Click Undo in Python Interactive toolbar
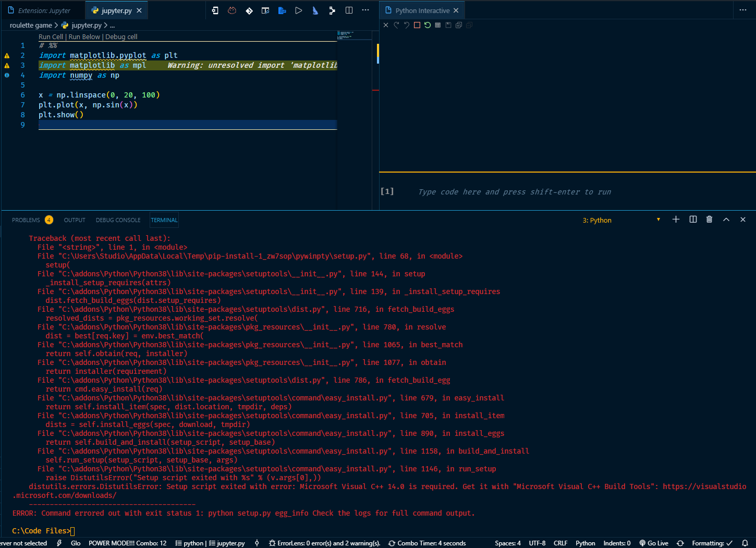The image size is (756, 548). [407, 25]
